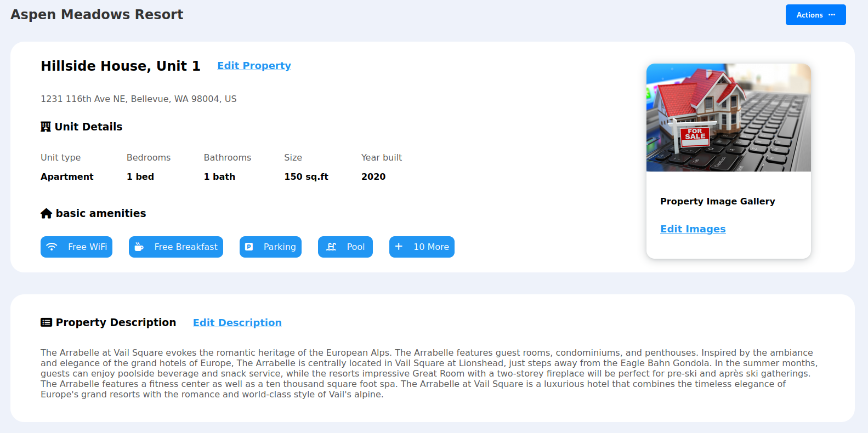Click the swimmer pool icon
Viewport: 868px width, 433px height.
[x=331, y=247]
